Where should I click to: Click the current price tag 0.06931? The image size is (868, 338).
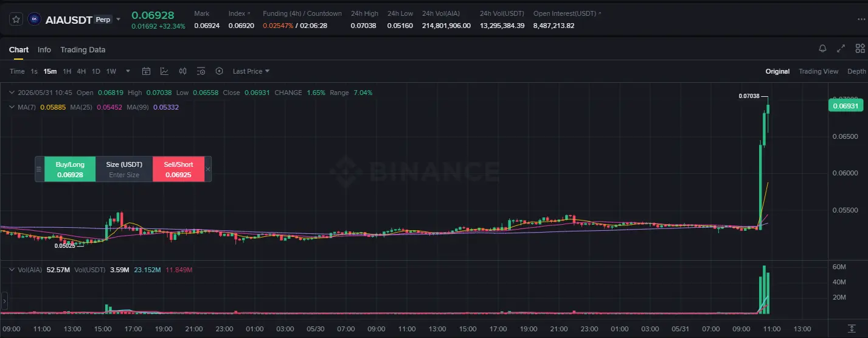[x=846, y=106]
